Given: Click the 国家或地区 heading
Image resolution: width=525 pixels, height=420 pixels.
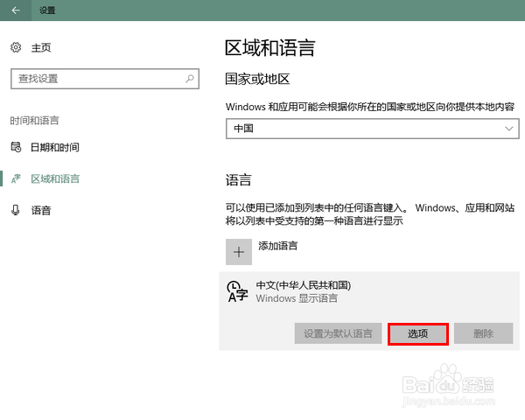Looking at the screenshot, I should point(257,80).
